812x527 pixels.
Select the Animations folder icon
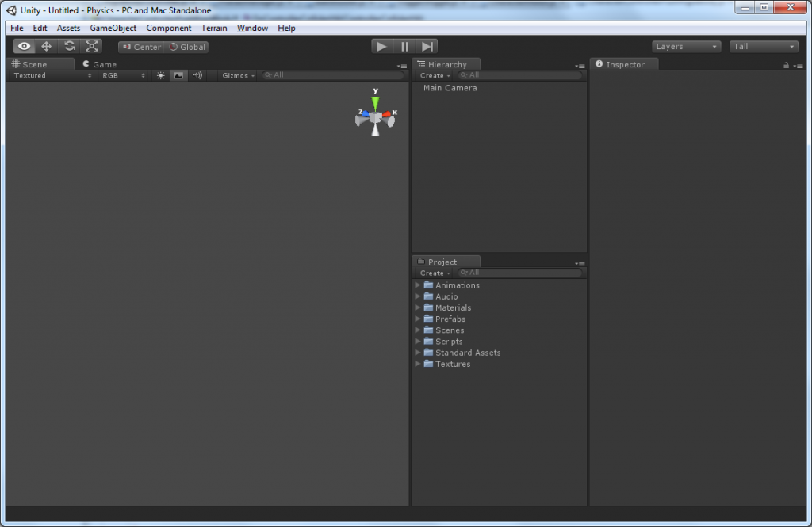click(428, 285)
